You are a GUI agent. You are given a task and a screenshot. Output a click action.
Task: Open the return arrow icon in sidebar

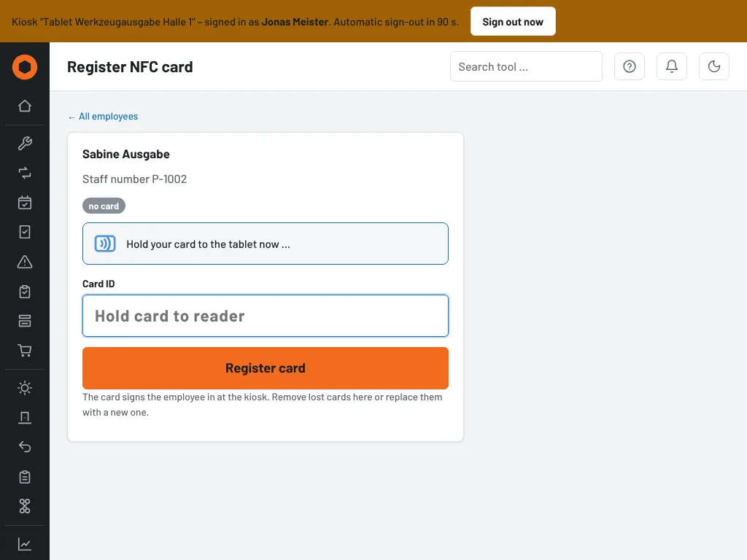(x=25, y=447)
